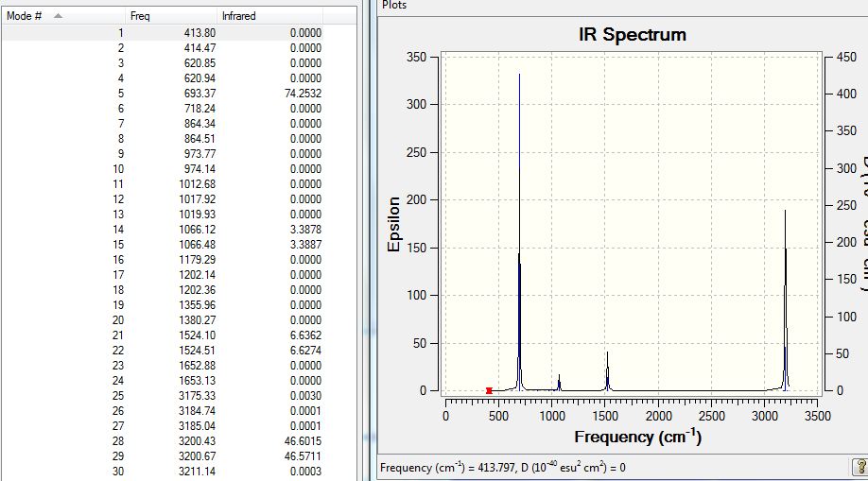The height and width of the screenshot is (481, 868).
Task: Select mode 30 frequency 3211.14
Action: coord(197,472)
